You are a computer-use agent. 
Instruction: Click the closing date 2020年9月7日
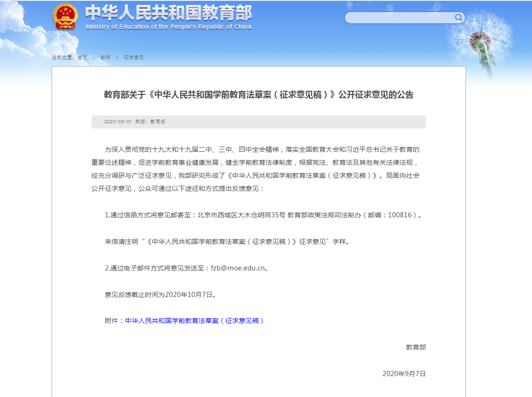pyautogui.click(x=404, y=374)
